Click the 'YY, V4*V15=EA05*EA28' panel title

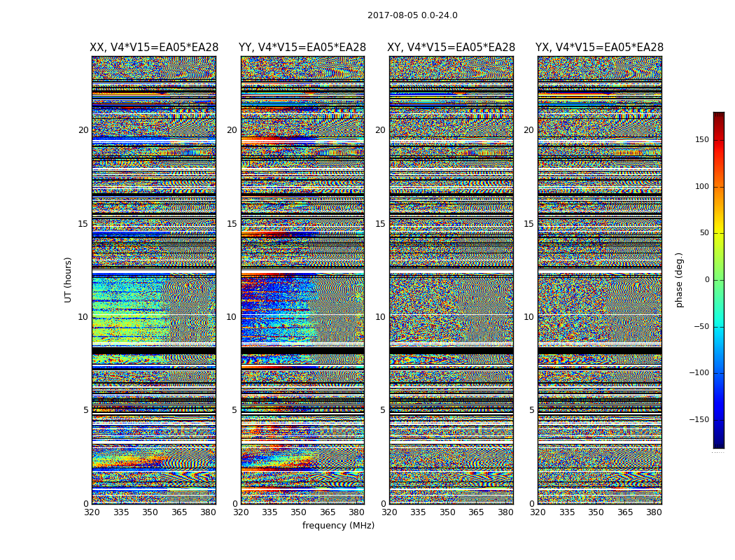point(302,48)
